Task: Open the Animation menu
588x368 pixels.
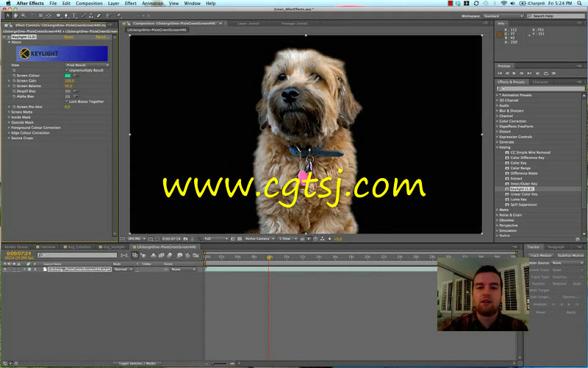Action: pyautogui.click(x=152, y=4)
